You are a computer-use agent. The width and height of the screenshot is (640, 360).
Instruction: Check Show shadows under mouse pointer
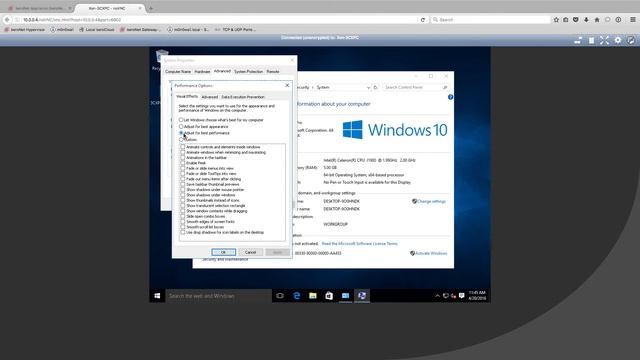(183, 190)
